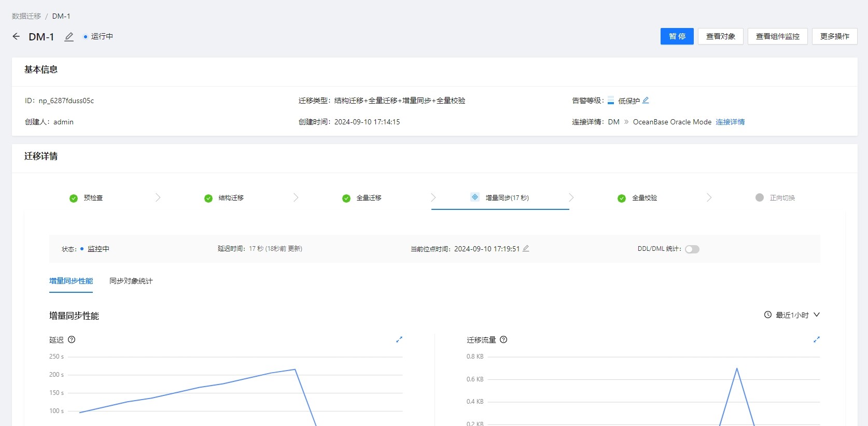The image size is (868, 426).
Task: Click the 查看对象 button
Action: coord(720,36)
